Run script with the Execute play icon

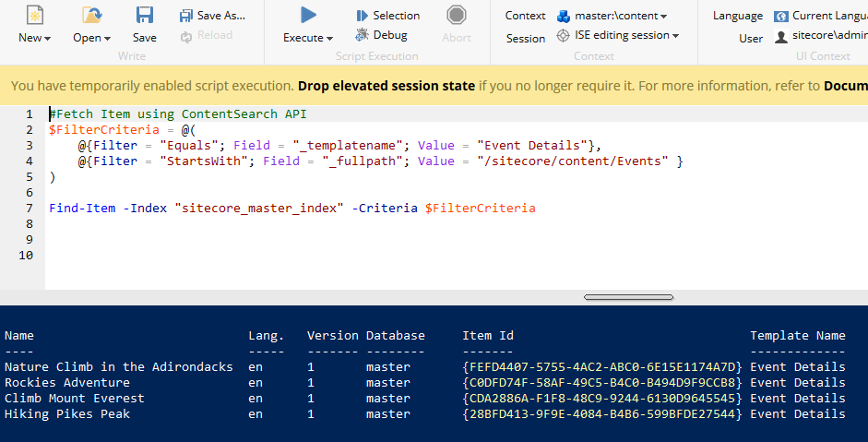pos(309,16)
